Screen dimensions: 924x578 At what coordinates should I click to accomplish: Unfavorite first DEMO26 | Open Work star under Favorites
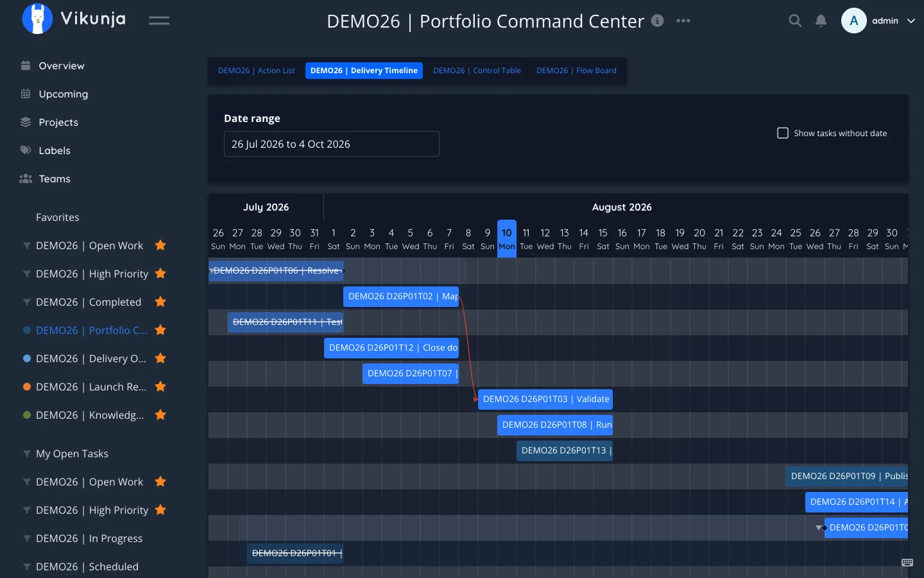point(160,245)
